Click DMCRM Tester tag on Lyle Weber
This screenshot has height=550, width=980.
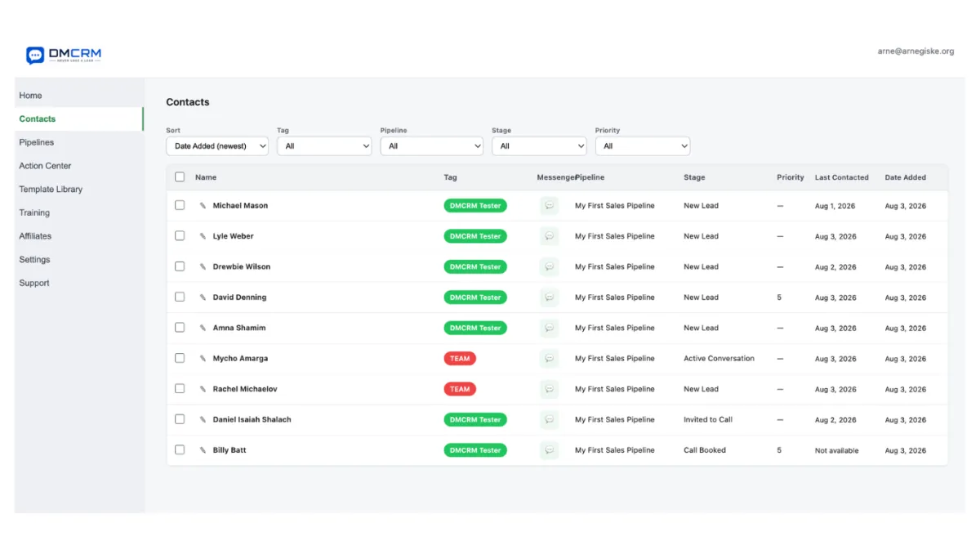point(475,236)
